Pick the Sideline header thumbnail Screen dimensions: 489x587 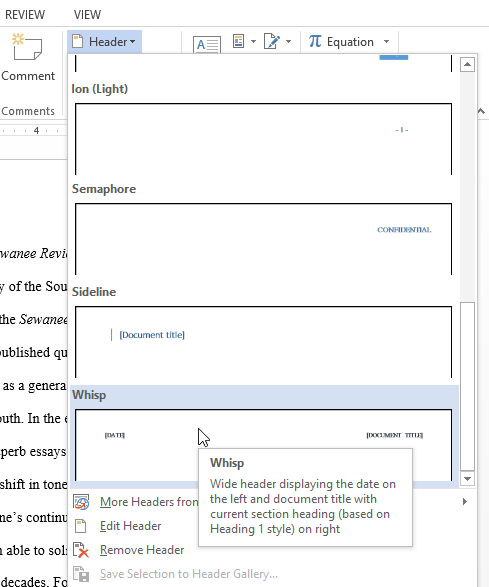[264, 342]
